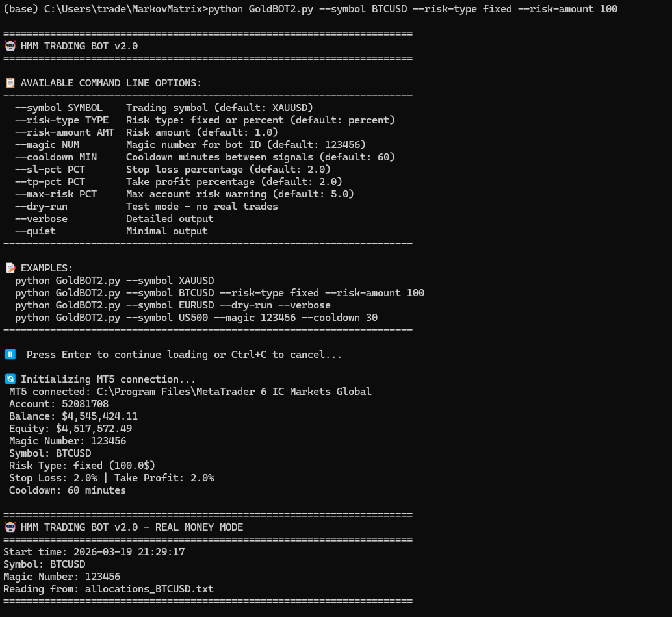Screen dimensions: 672x617
Task: Click the US500 example command line
Action: point(196,318)
